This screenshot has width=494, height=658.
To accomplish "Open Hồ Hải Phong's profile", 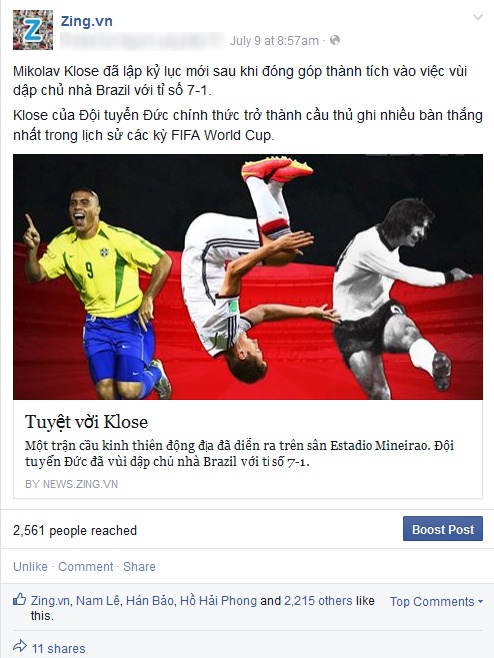I will pos(218,601).
